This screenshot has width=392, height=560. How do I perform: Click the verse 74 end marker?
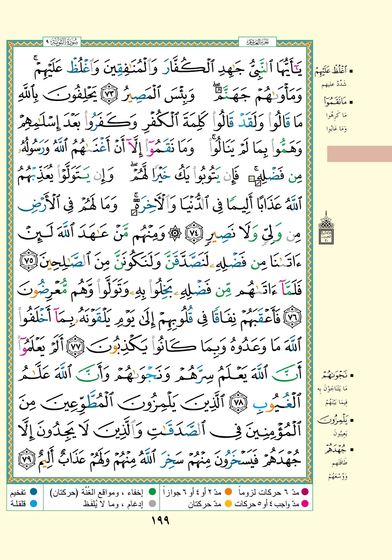point(194,233)
